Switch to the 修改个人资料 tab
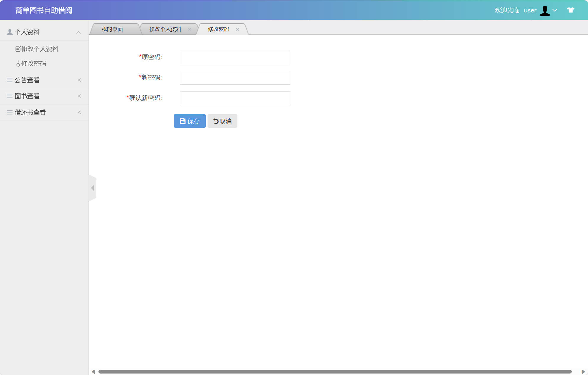Viewport: 588px width, 375px height. tap(165, 29)
